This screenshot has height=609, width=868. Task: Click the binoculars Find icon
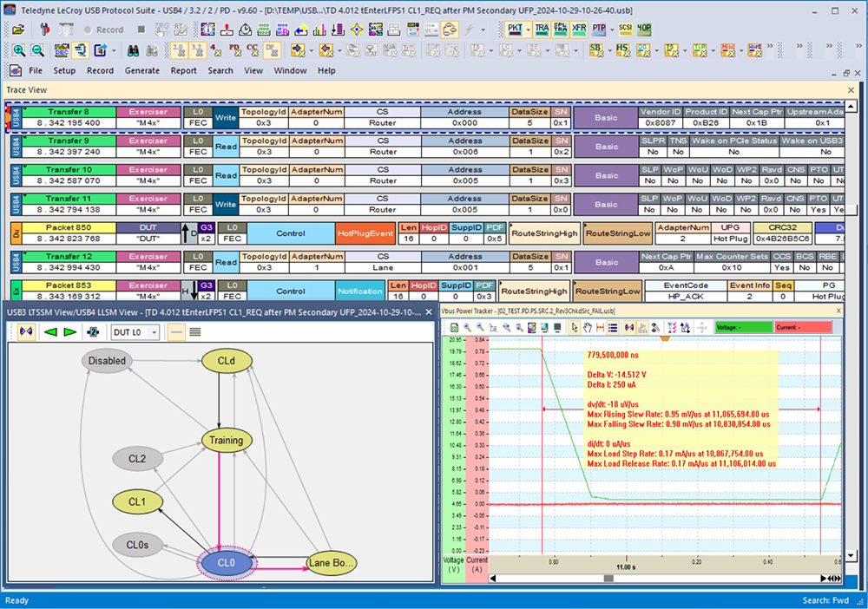point(135,50)
